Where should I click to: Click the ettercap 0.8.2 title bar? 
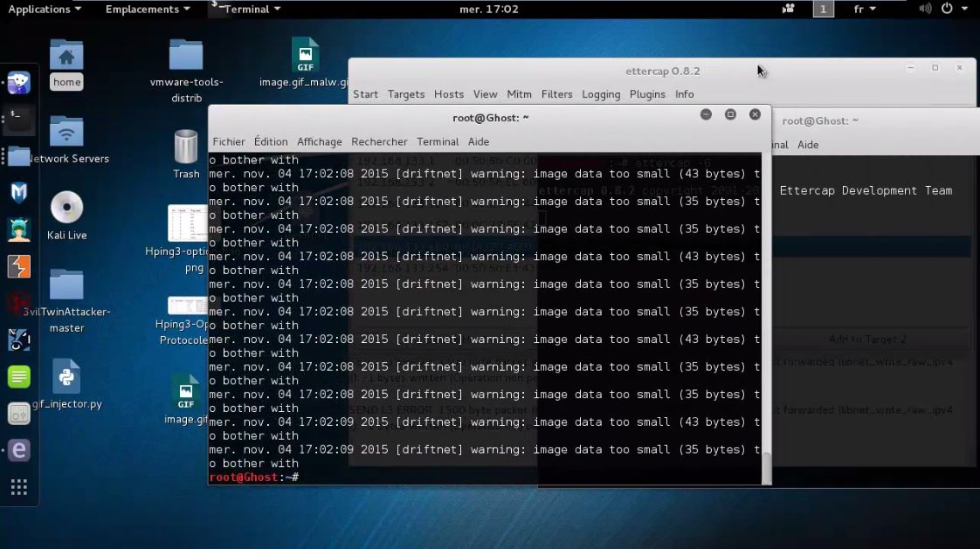(662, 71)
